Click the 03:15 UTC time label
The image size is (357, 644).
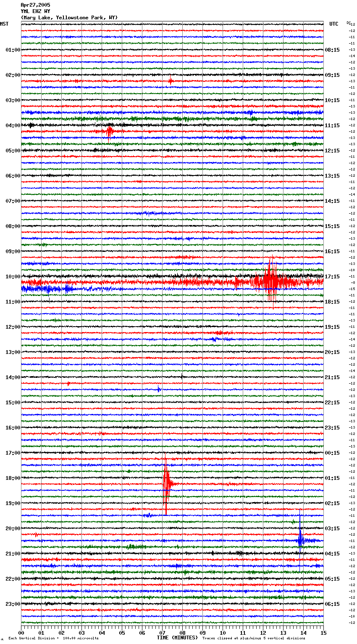pos(332,529)
